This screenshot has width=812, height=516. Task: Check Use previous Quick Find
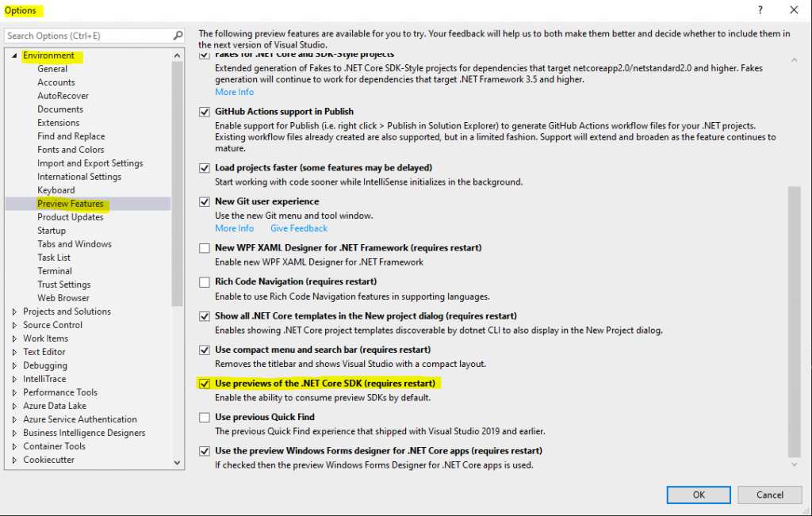click(x=205, y=417)
